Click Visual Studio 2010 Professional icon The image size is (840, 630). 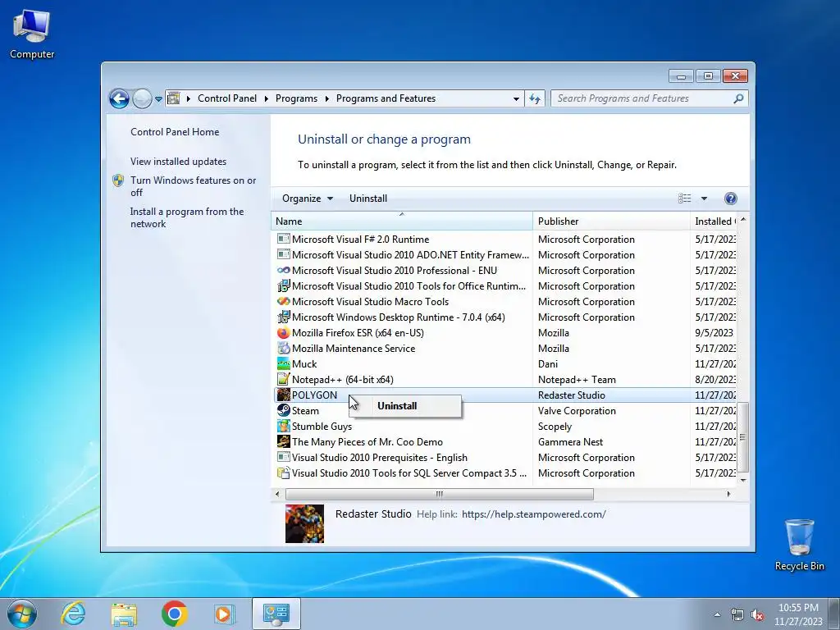[x=283, y=271]
